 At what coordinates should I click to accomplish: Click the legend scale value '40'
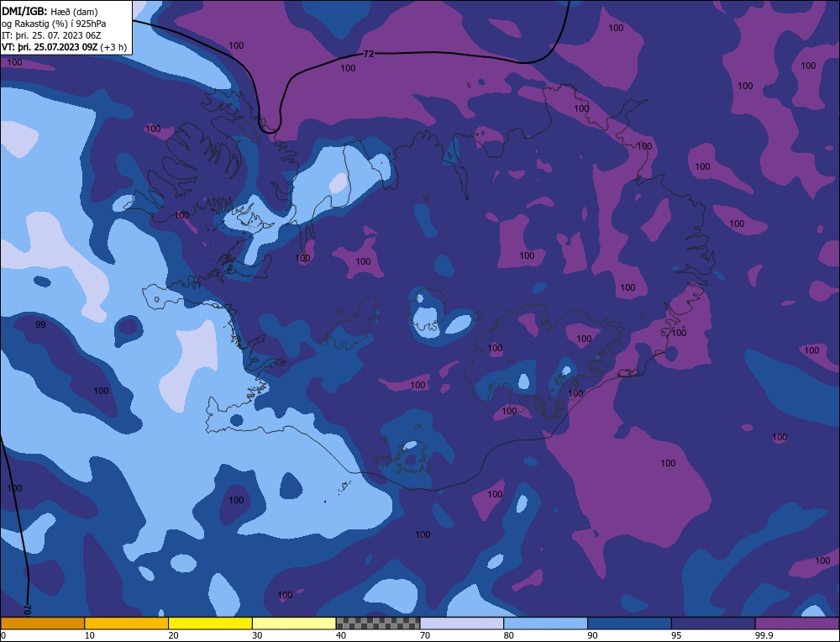(341, 635)
